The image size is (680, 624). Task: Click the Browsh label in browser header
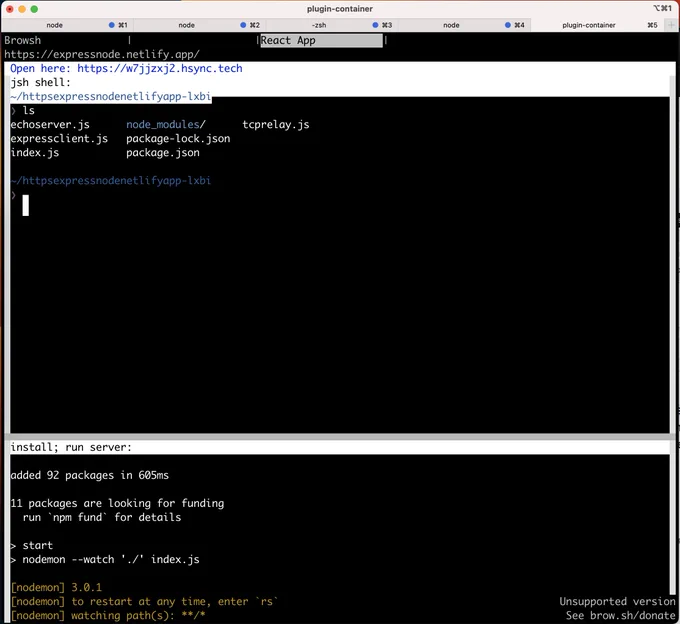[23, 41]
